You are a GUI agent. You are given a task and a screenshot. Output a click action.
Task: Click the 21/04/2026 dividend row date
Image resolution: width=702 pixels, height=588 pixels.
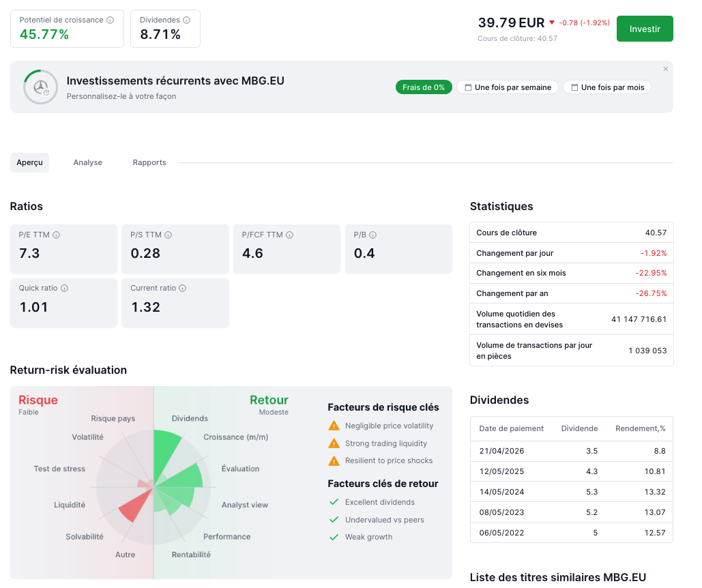(501, 451)
